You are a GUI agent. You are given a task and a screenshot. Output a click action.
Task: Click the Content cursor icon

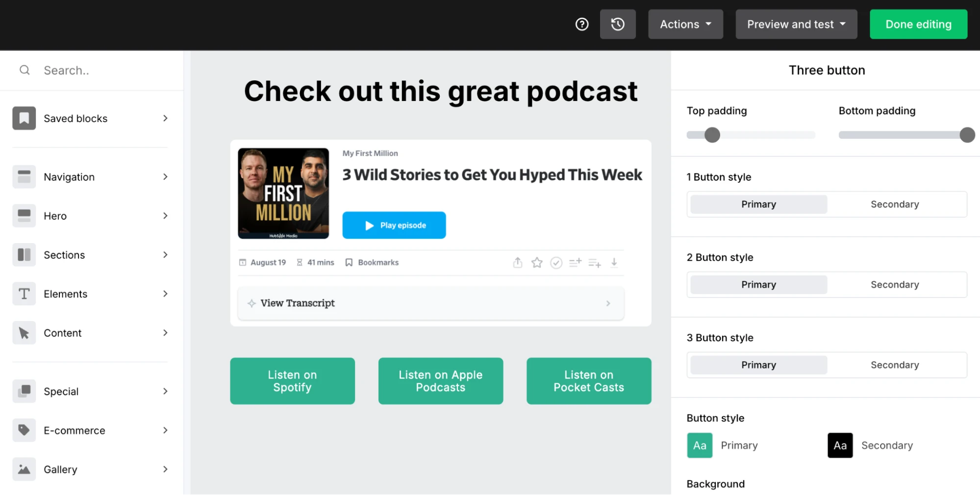click(x=24, y=333)
